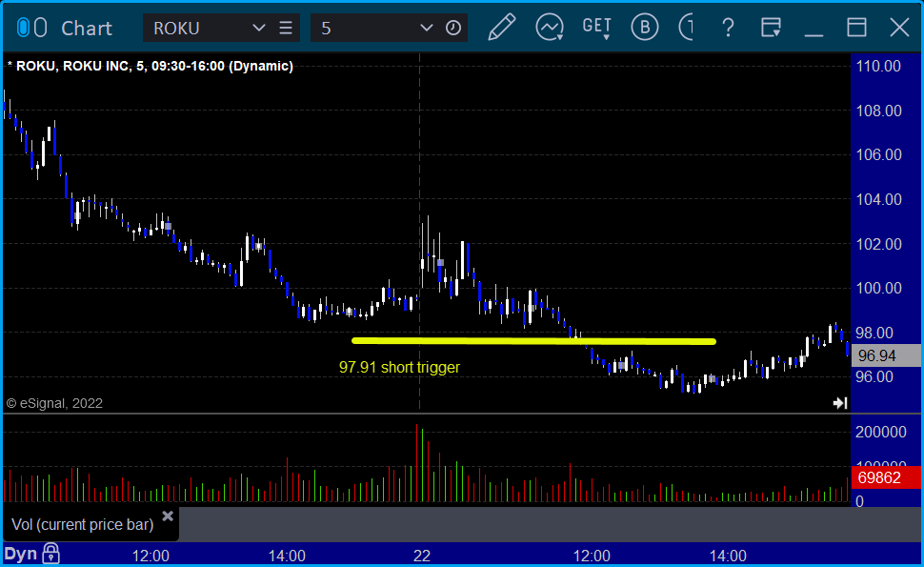
Task: Click the 12:00 label before date 22
Action: point(151,556)
